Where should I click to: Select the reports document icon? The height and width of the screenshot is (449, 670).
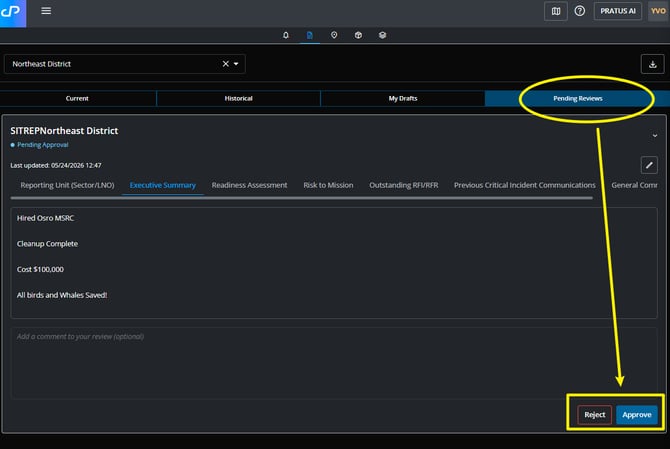310,35
